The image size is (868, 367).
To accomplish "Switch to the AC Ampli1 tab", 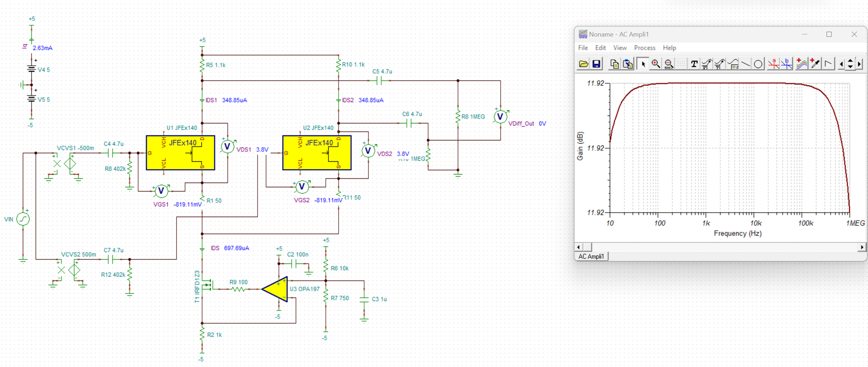I will [591, 256].
